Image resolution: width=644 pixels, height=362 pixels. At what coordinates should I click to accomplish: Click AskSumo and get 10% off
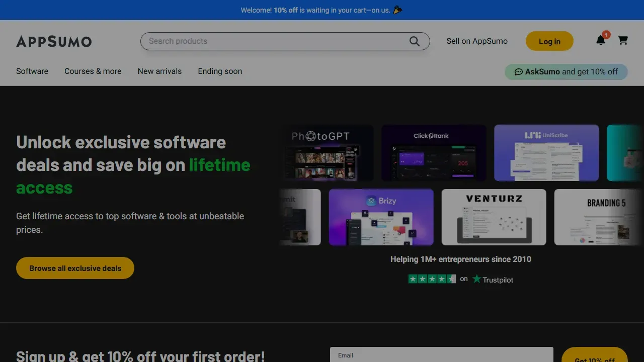(566, 72)
